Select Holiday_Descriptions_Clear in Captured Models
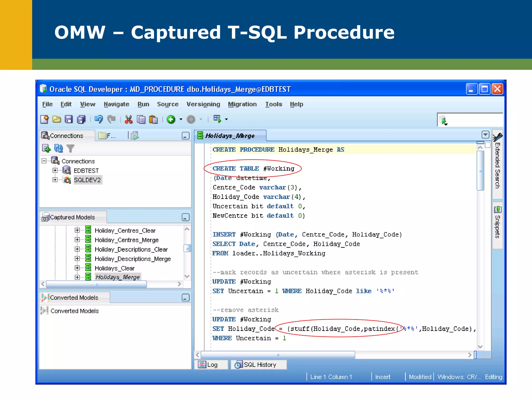The image size is (532, 399). pyautogui.click(x=131, y=249)
